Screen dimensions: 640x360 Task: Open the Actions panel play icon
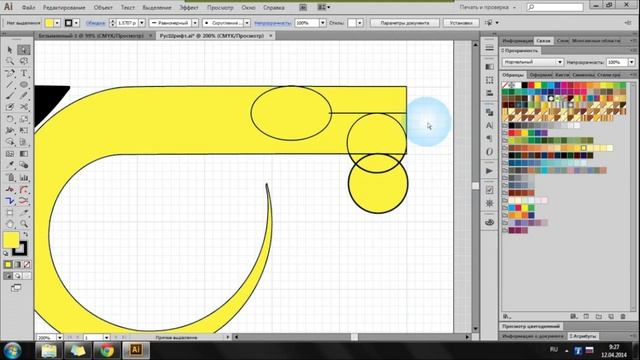coord(489,171)
